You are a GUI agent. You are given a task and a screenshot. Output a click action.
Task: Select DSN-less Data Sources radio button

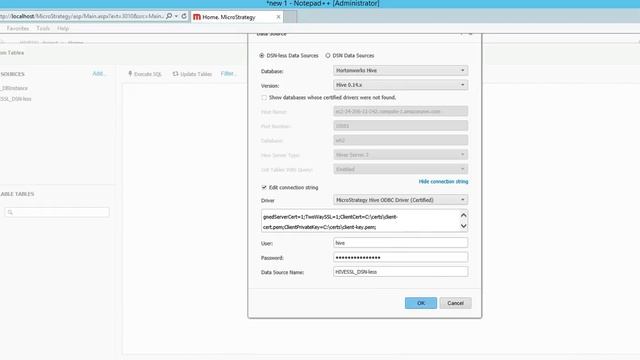coord(262,56)
